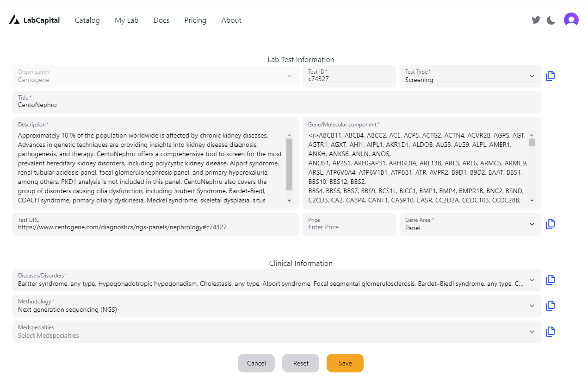The height and width of the screenshot is (384, 588).
Task: Open the Catalog menu item
Action: point(87,20)
